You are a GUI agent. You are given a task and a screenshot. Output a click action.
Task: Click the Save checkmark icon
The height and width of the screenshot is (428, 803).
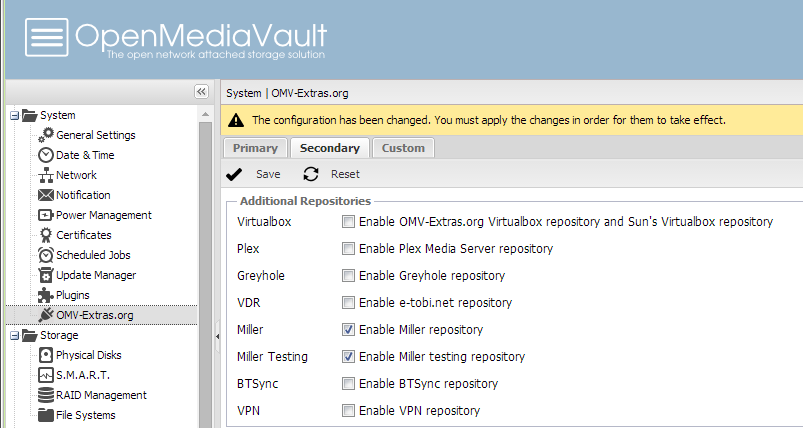pos(234,175)
